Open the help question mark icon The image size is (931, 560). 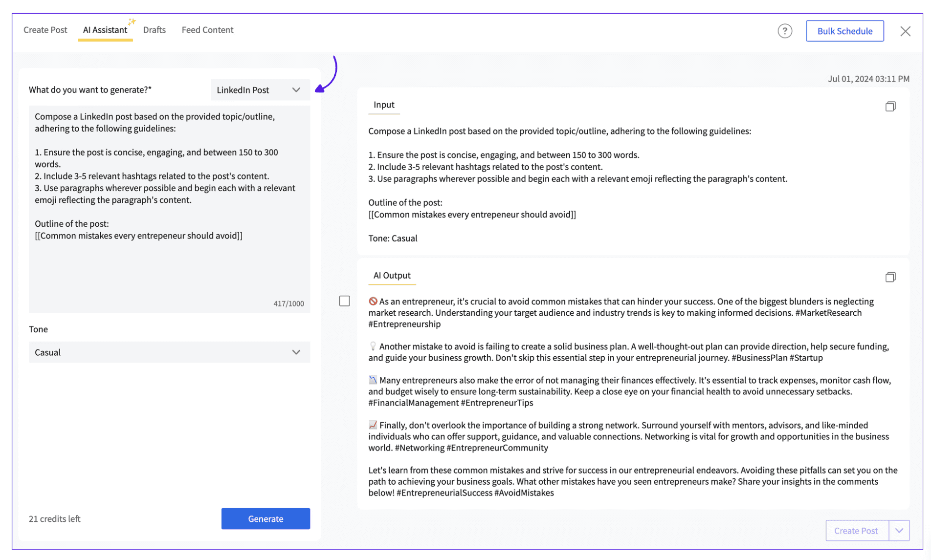point(785,31)
